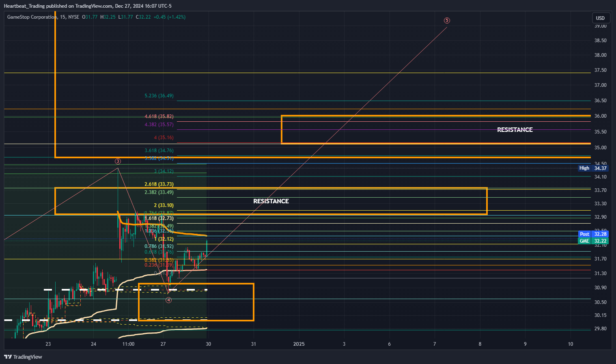Click the 3.618 (34.76) Fibonacci label

pos(159,151)
